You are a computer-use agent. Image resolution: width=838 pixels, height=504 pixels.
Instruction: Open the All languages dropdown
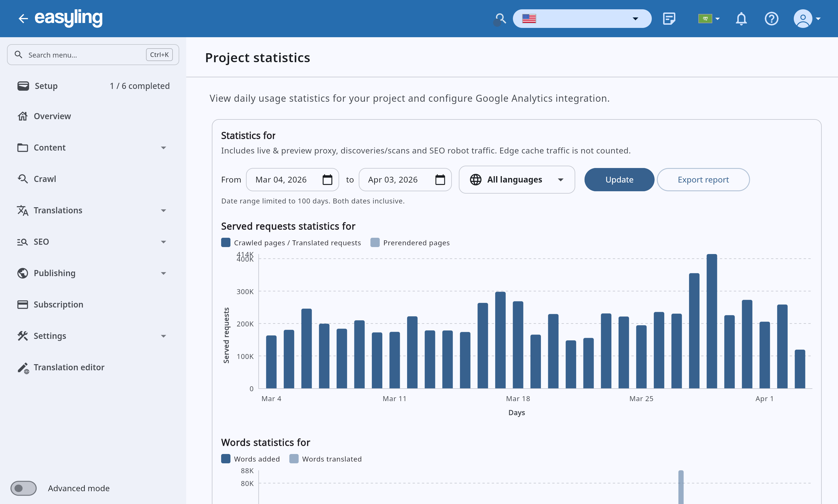(516, 180)
